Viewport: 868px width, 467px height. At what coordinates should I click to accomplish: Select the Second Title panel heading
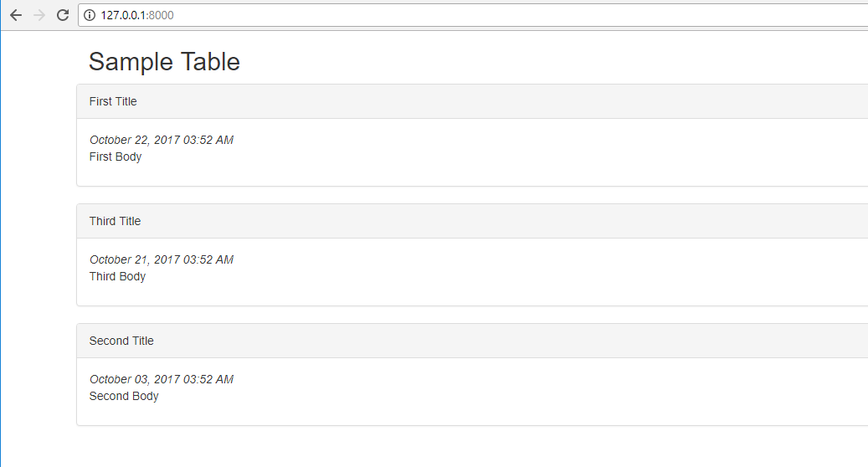tap(121, 341)
